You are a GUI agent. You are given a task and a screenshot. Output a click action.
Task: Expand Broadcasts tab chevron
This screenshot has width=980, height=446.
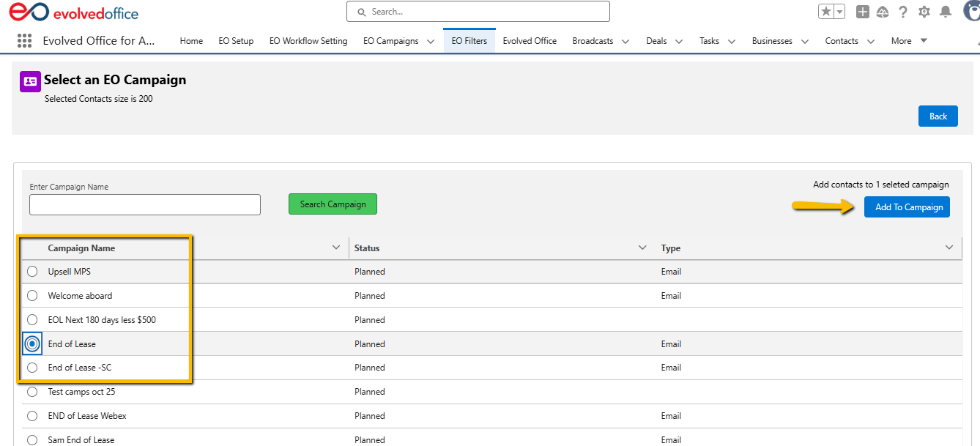coord(626,42)
